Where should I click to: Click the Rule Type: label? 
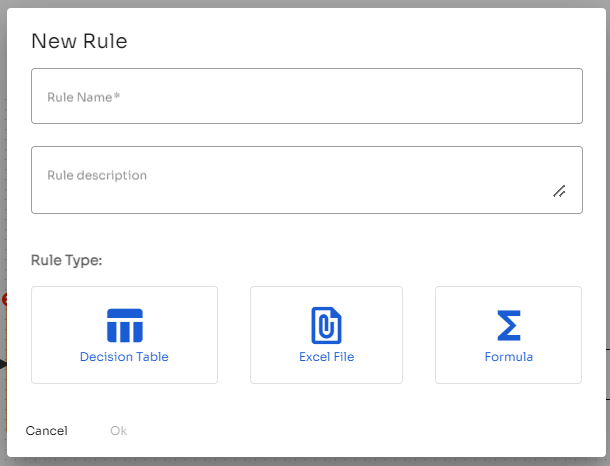pyautogui.click(x=67, y=260)
